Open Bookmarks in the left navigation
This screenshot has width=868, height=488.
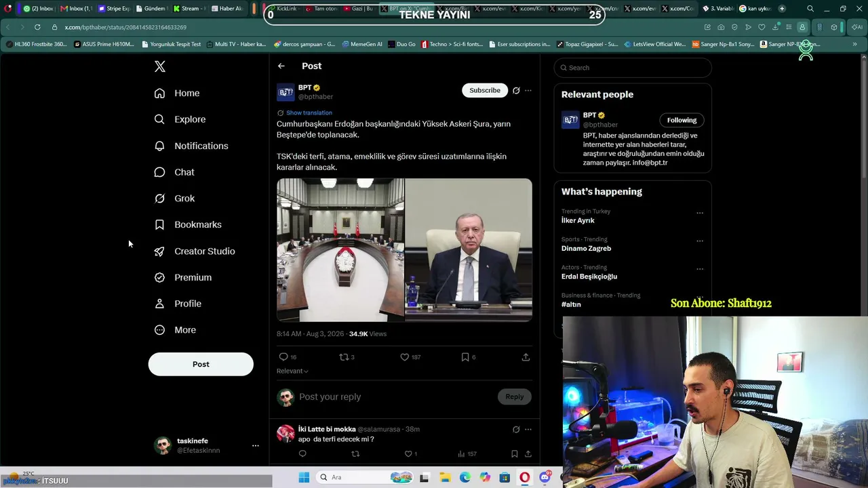pos(188,224)
